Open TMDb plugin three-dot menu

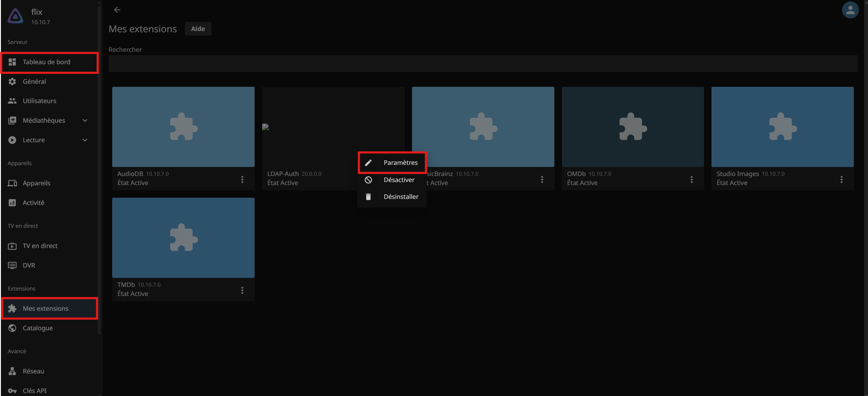(242, 290)
